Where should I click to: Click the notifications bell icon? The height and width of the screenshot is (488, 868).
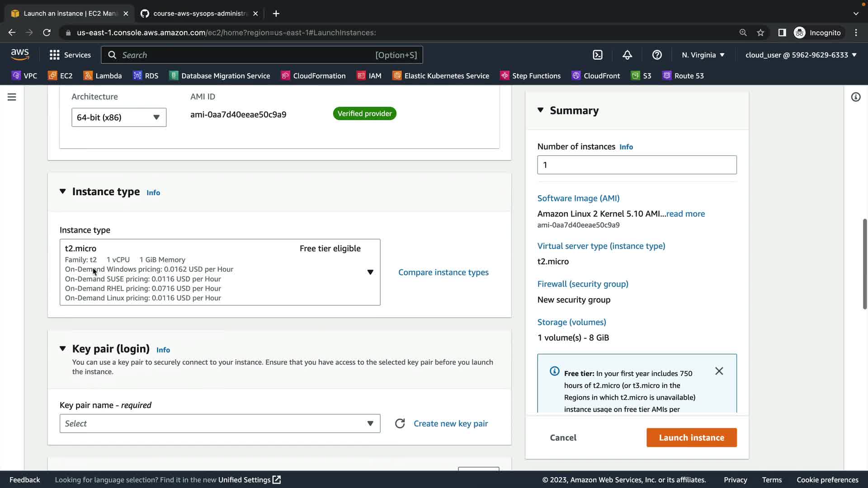coord(627,55)
